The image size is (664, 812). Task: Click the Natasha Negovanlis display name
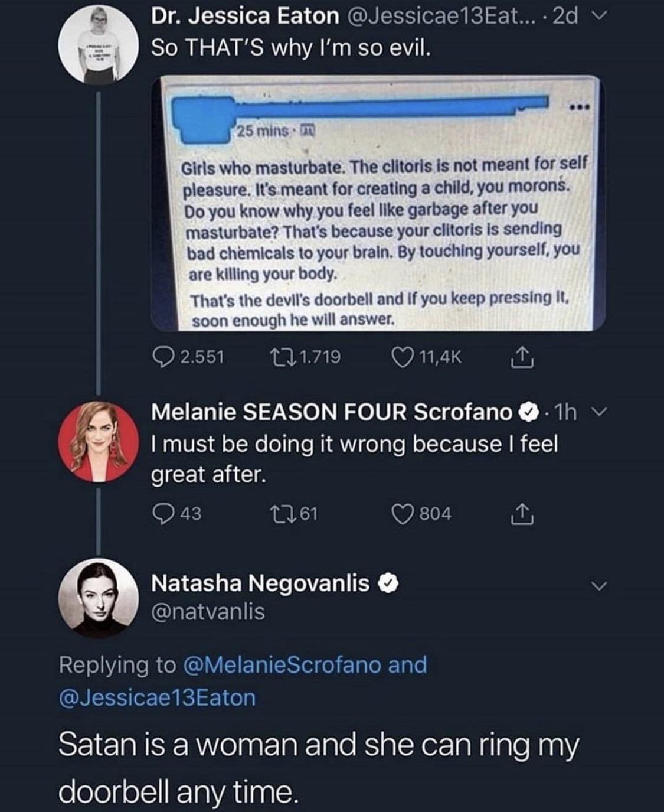(260, 583)
